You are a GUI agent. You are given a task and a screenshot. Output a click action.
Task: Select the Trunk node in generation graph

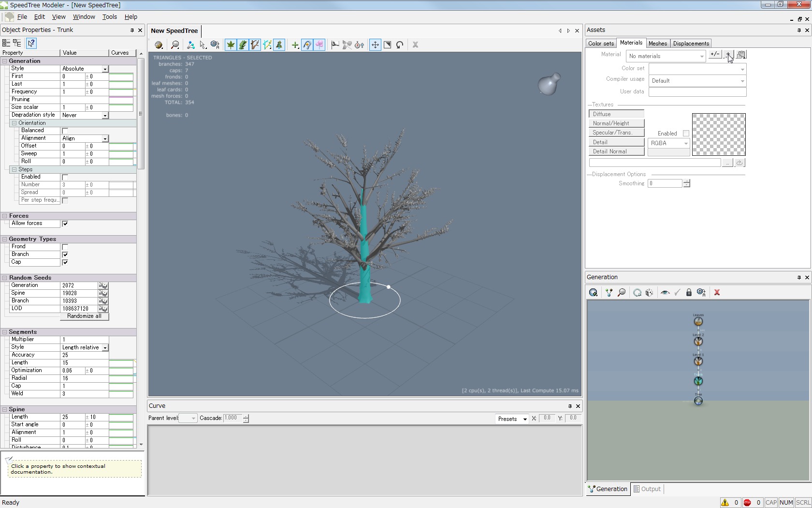point(698,381)
